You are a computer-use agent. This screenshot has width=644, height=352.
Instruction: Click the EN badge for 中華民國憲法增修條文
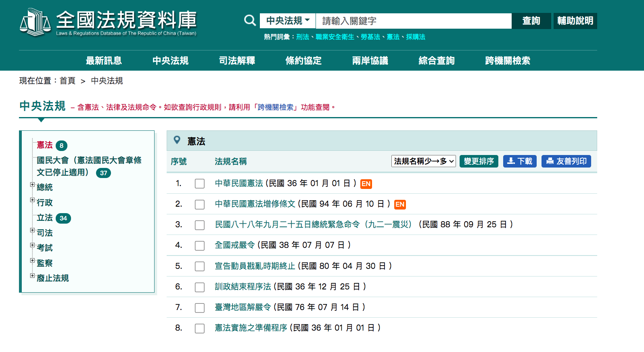coord(400,205)
